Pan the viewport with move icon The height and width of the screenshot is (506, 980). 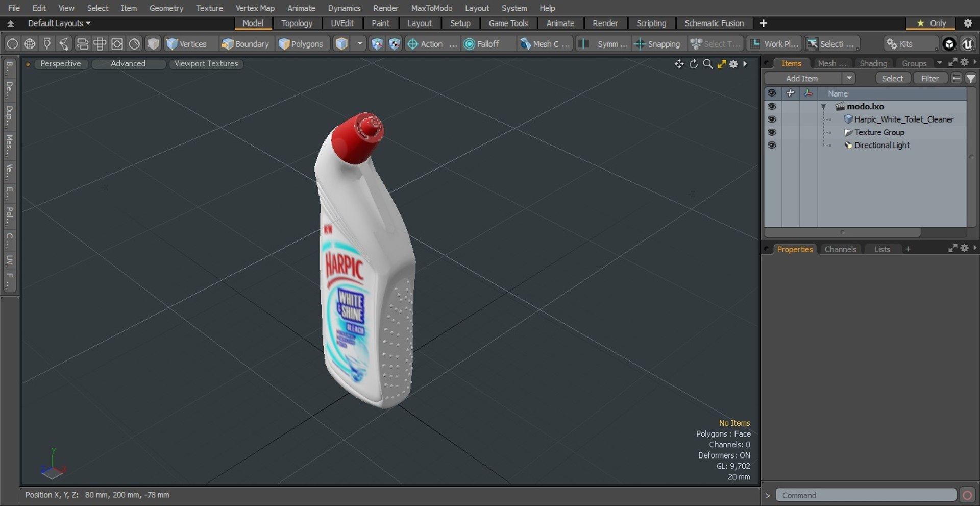(x=679, y=64)
